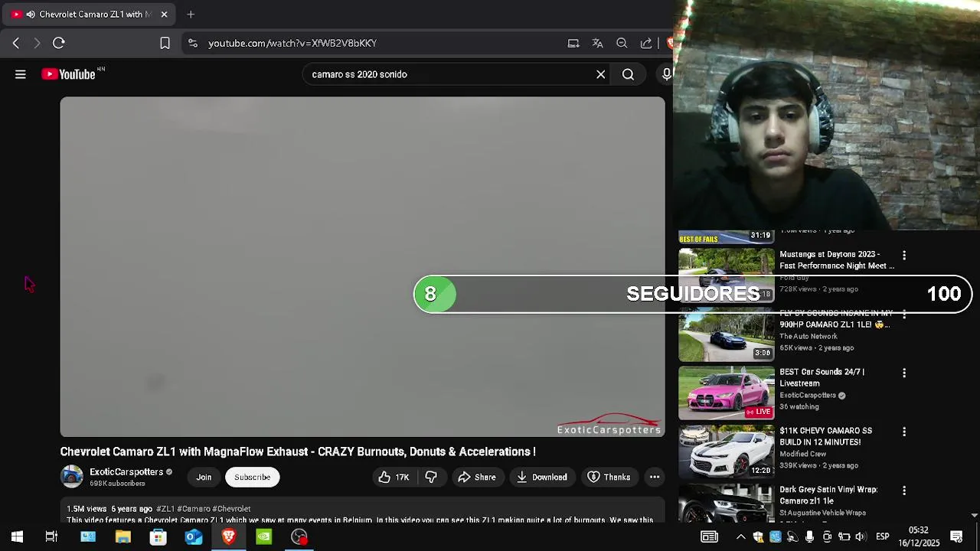Subscribe to ExoticCarspotters
Viewport: 980px width, 551px height.
tap(252, 477)
